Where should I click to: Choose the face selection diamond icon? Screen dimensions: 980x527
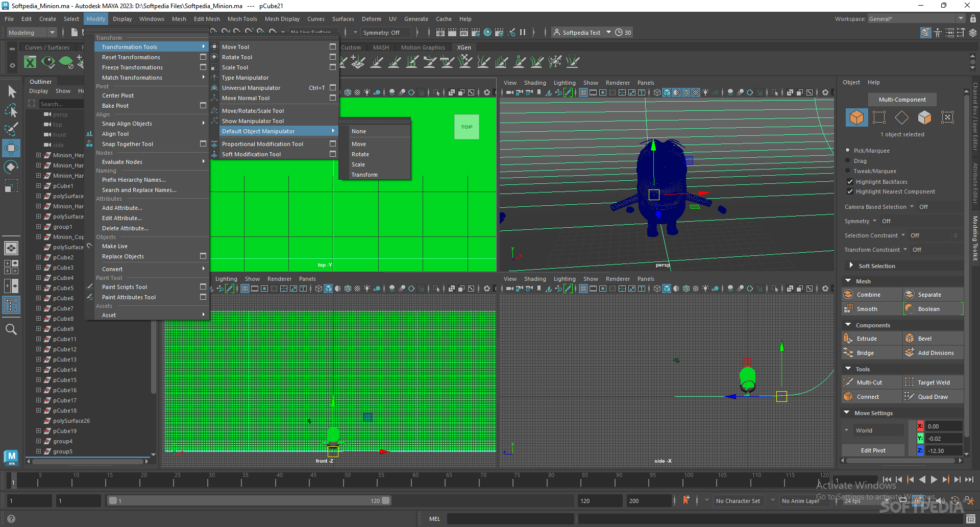pyautogui.click(x=902, y=117)
